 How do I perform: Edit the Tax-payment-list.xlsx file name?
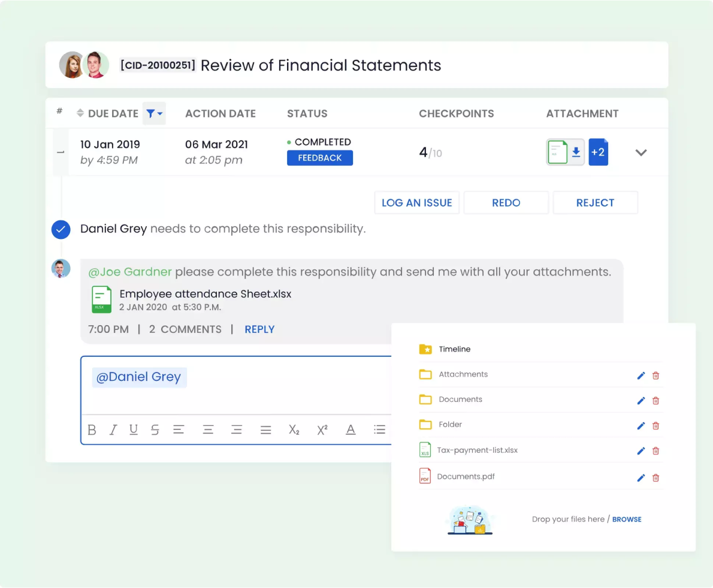pos(641,451)
